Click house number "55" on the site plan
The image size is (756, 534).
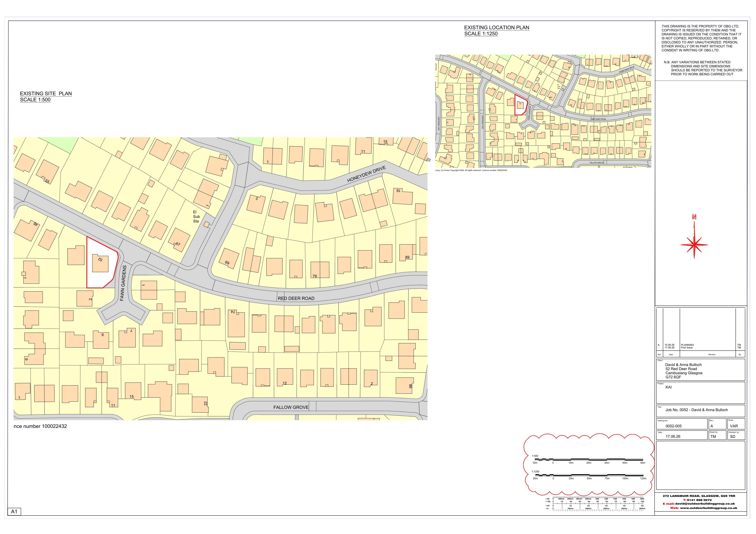point(47,181)
